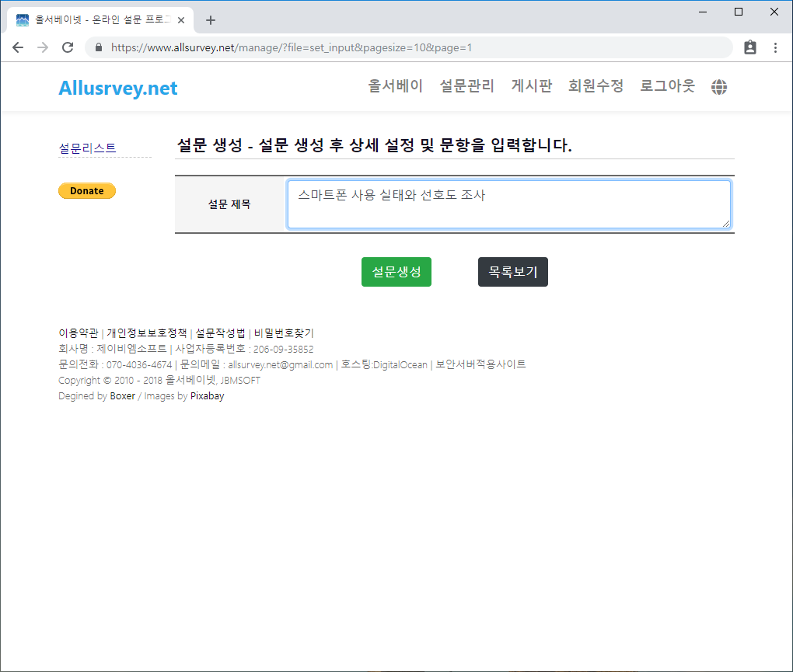
Task: Focus the 설문 제목 text field
Action: coord(508,205)
